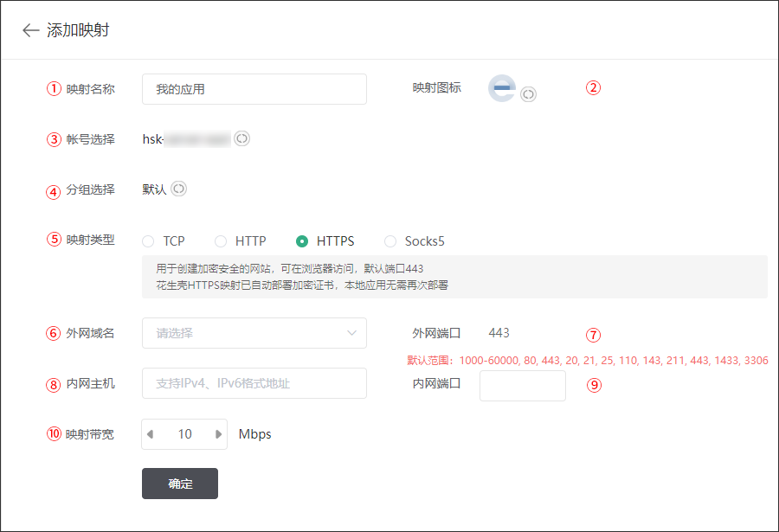This screenshot has width=779, height=532.
Task: Open the 外网域名 dropdown list
Action: pyautogui.click(x=254, y=333)
